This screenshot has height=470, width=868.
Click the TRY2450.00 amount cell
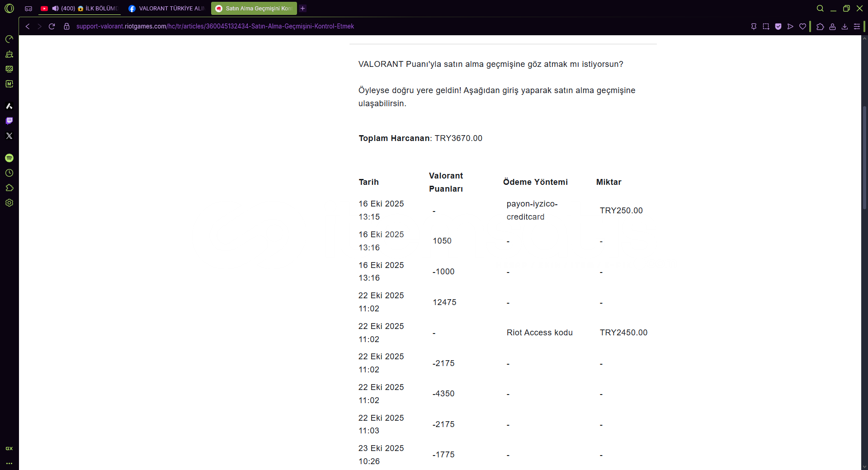tap(623, 333)
